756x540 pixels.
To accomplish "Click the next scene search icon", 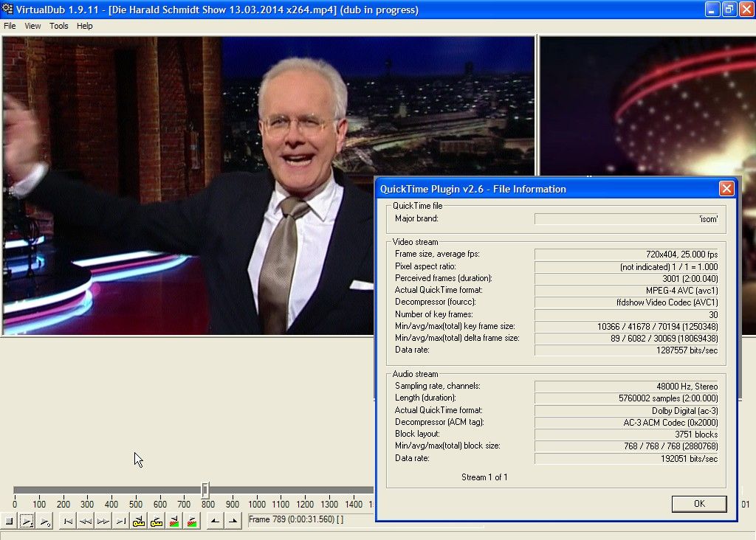I will (192, 521).
